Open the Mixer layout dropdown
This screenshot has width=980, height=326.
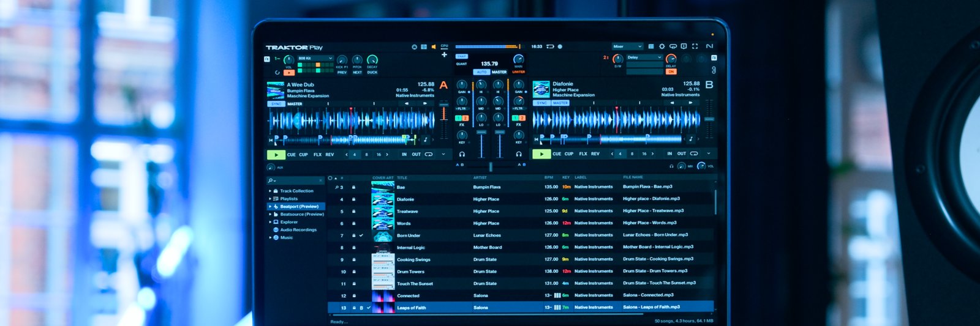[x=627, y=46]
